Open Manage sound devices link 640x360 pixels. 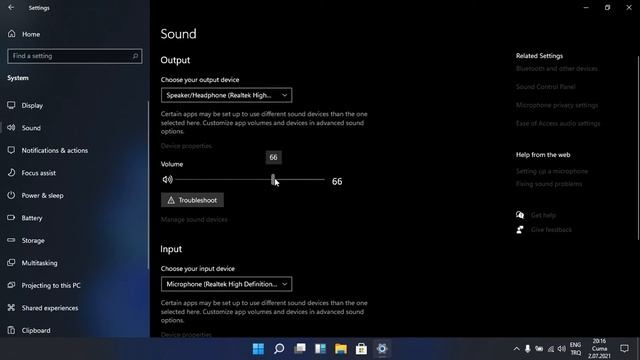pos(194,220)
